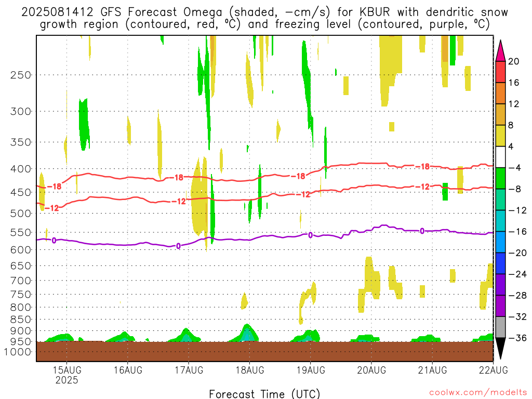Select the 18AUG date label

250,370
